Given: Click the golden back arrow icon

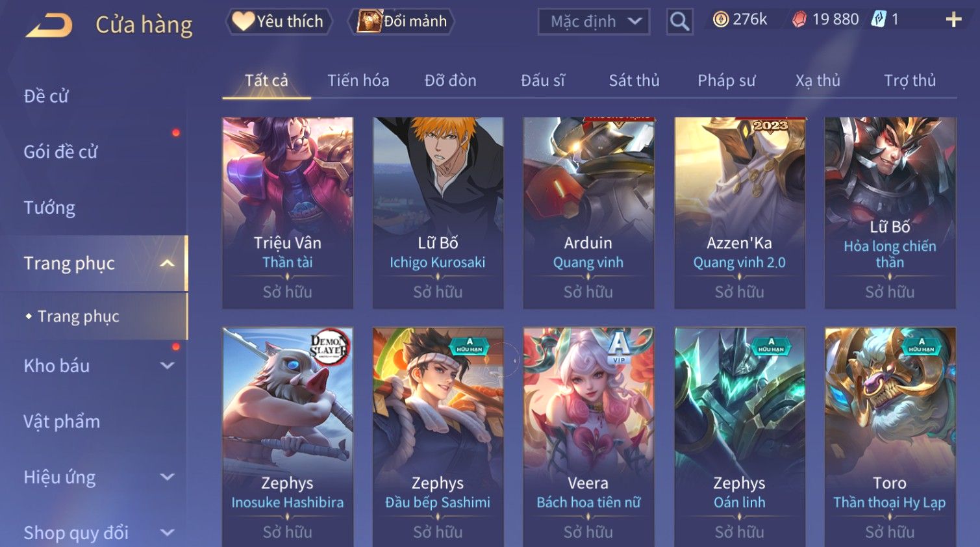Looking at the screenshot, I should [x=49, y=25].
